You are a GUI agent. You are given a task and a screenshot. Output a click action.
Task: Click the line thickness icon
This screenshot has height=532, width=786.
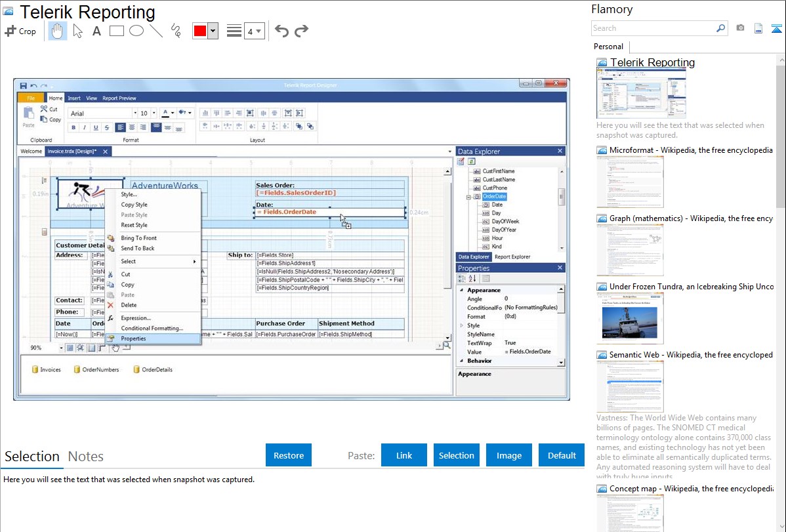click(234, 31)
